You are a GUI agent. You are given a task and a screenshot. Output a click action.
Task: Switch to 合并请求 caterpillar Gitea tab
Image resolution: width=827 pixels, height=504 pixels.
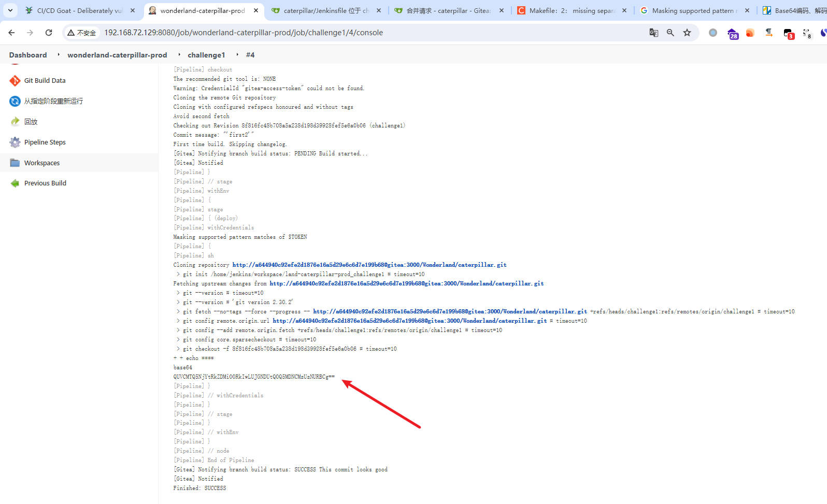pyautogui.click(x=448, y=10)
